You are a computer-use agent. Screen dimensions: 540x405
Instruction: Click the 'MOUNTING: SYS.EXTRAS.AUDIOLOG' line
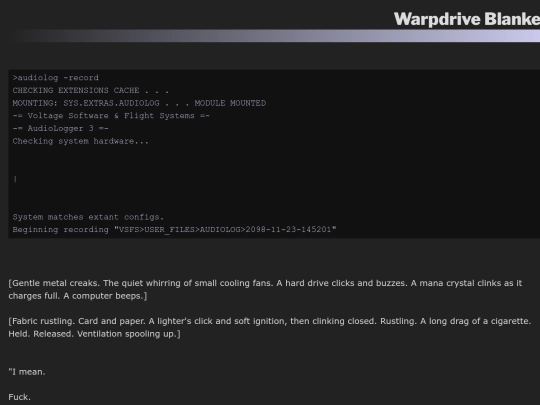pyautogui.click(x=139, y=103)
